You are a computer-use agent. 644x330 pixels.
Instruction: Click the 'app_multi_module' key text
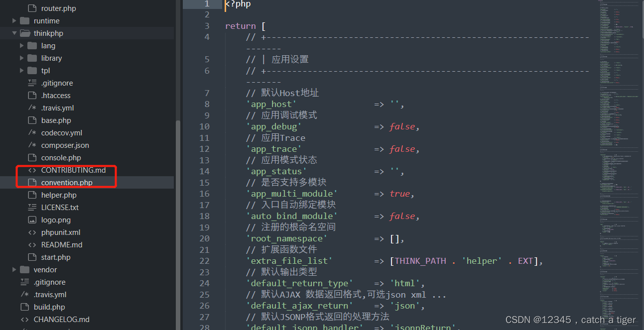click(292, 194)
